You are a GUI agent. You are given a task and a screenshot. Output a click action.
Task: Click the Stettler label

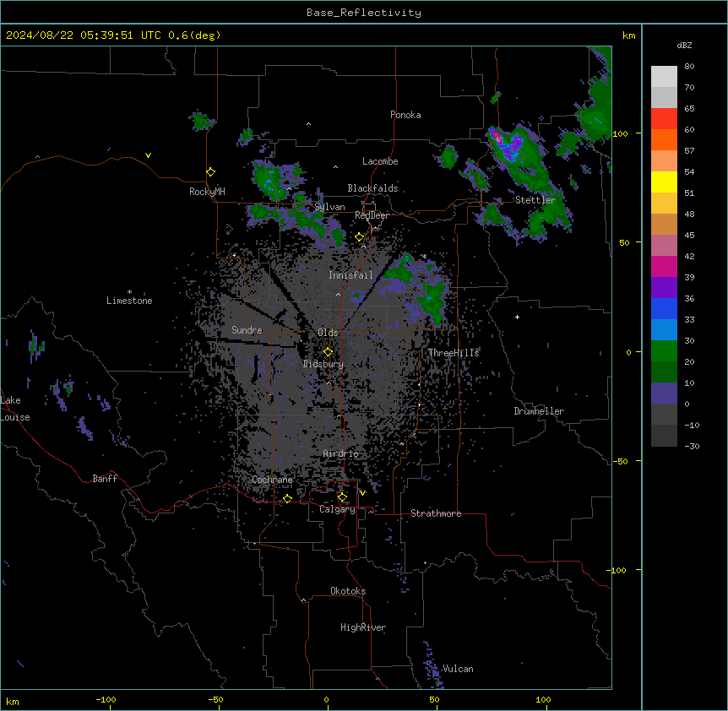coord(535,200)
